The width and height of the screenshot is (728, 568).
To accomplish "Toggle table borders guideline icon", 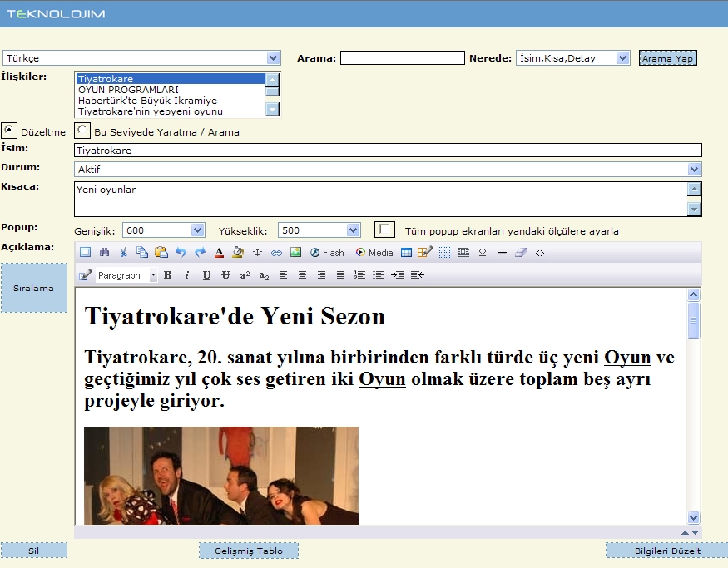I will pos(444,253).
